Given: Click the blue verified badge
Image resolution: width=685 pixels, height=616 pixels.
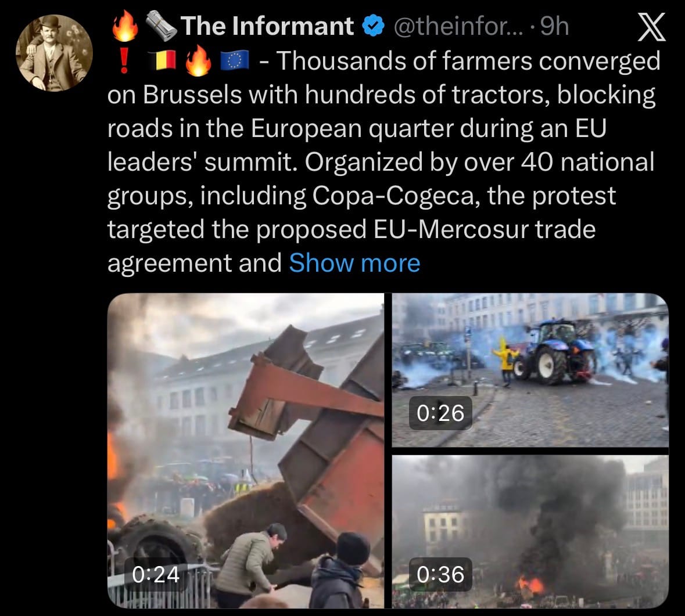Looking at the screenshot, I should pos(373,26).
